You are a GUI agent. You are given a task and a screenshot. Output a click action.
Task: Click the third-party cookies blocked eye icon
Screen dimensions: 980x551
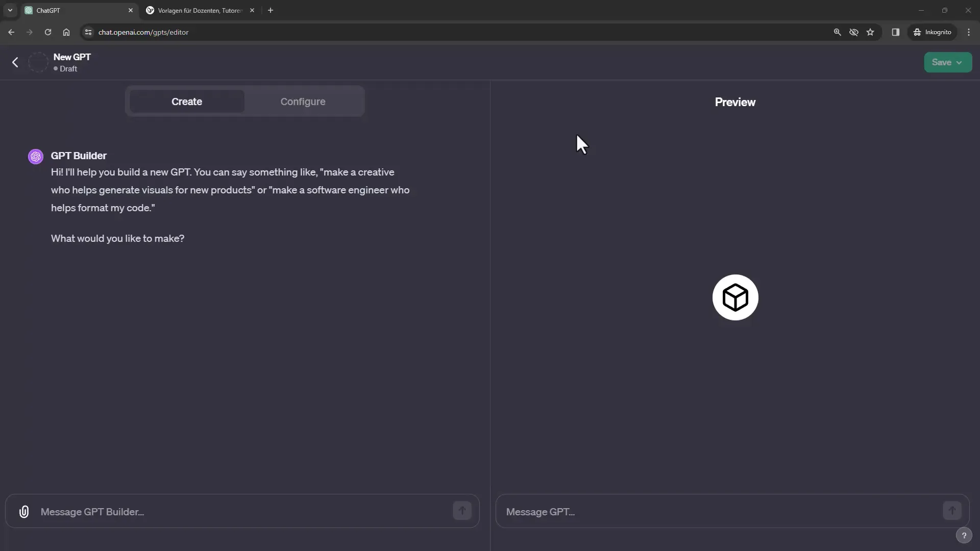pos(854,32)
